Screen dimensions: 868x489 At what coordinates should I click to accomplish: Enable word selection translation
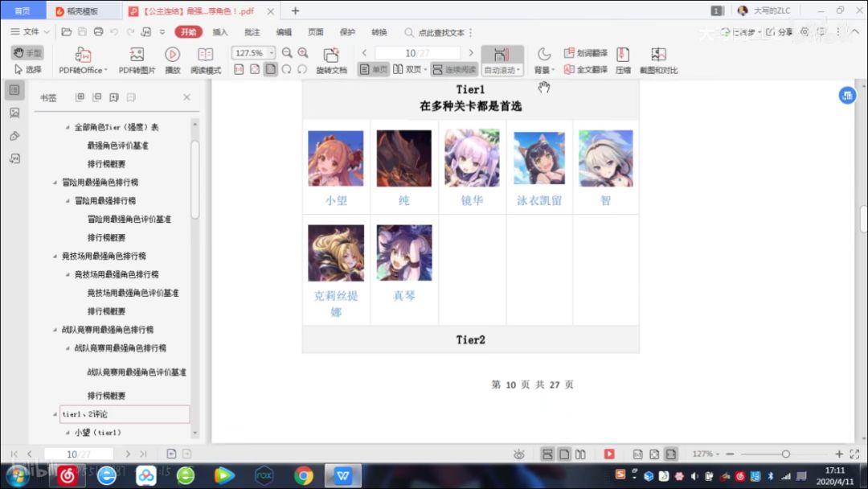586,52
